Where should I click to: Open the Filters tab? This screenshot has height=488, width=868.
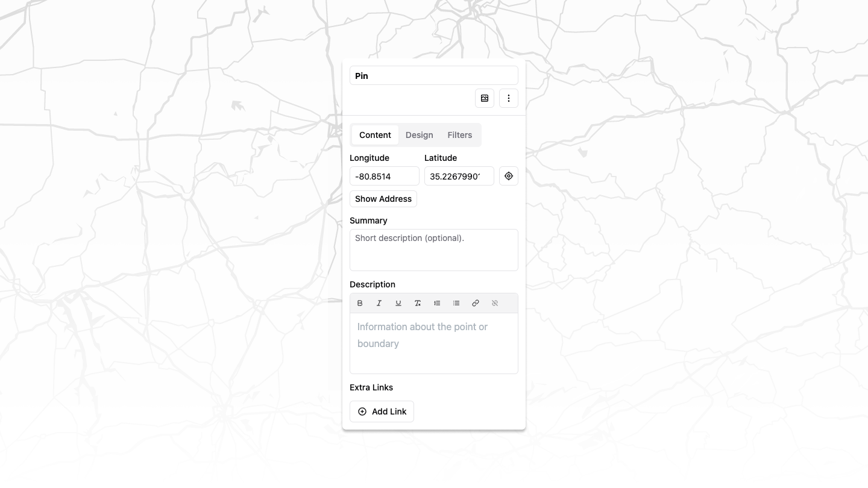coord(459,135)
